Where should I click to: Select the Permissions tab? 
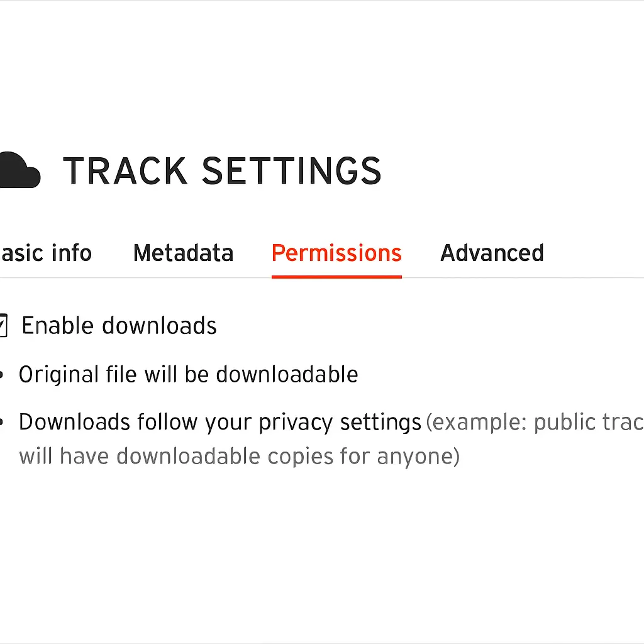[x=336, y=253]
